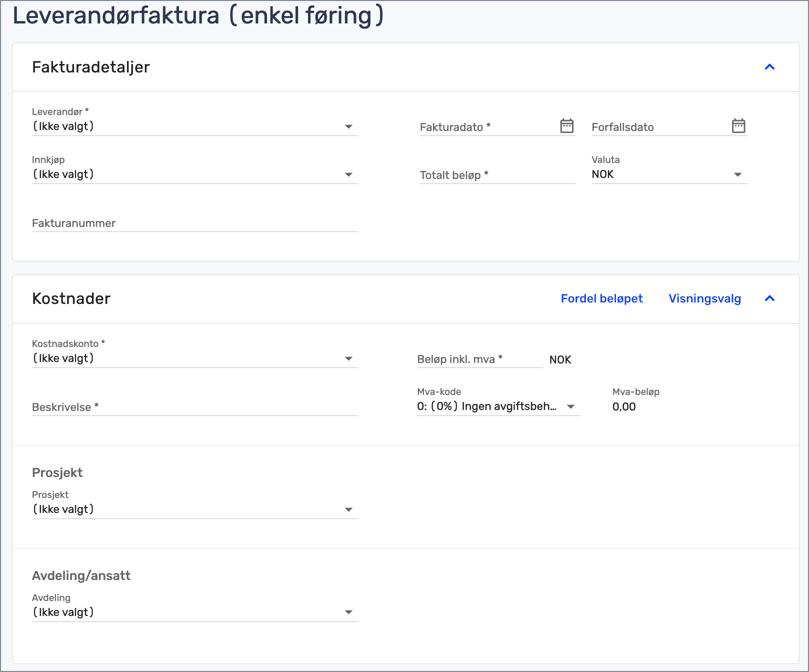The width and height of the screenshot is (809, 672).
Task: Click the Beløp inkl. mva field
Action: click(x=479, y=359)
